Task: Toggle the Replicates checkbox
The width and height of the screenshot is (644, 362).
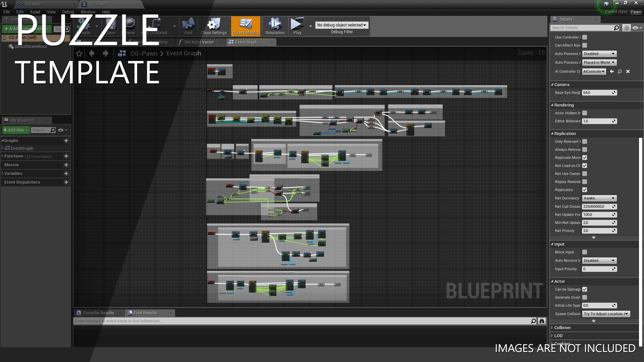Action: pos(585,190)
